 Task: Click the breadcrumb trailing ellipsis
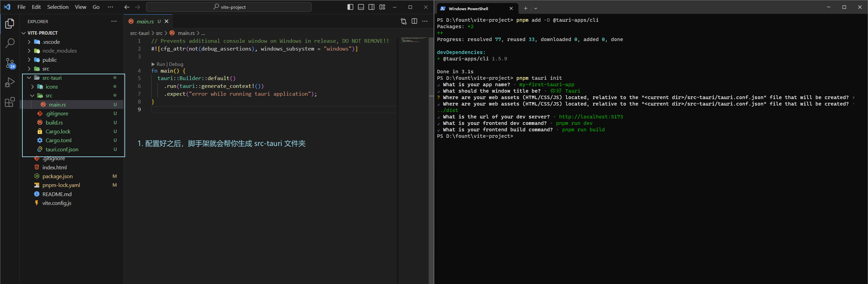[x=203, y=33]
